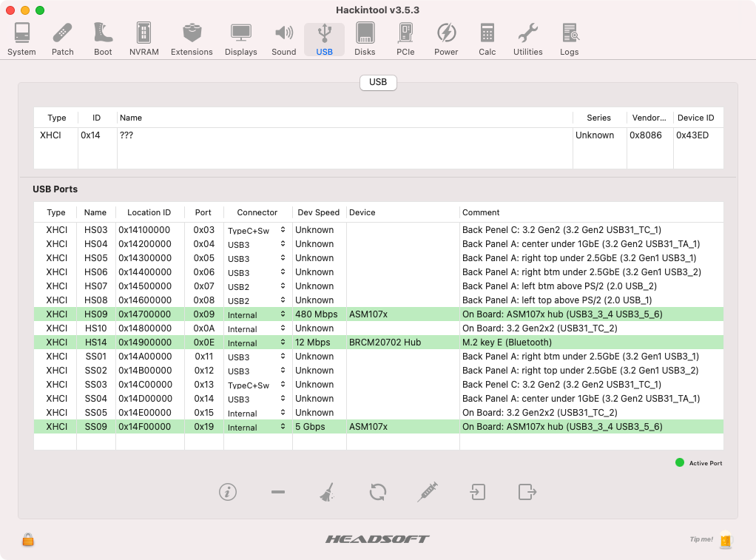Select the USB toolbar icon
756x560 pixels.
(x=325, y=39)
